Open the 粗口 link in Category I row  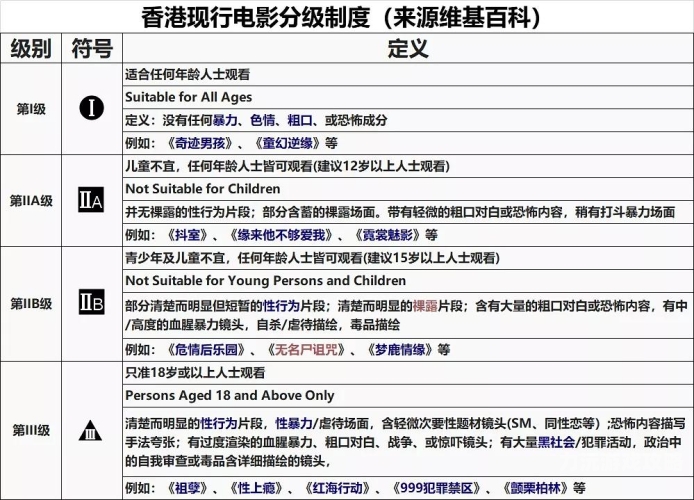[300, 120]
